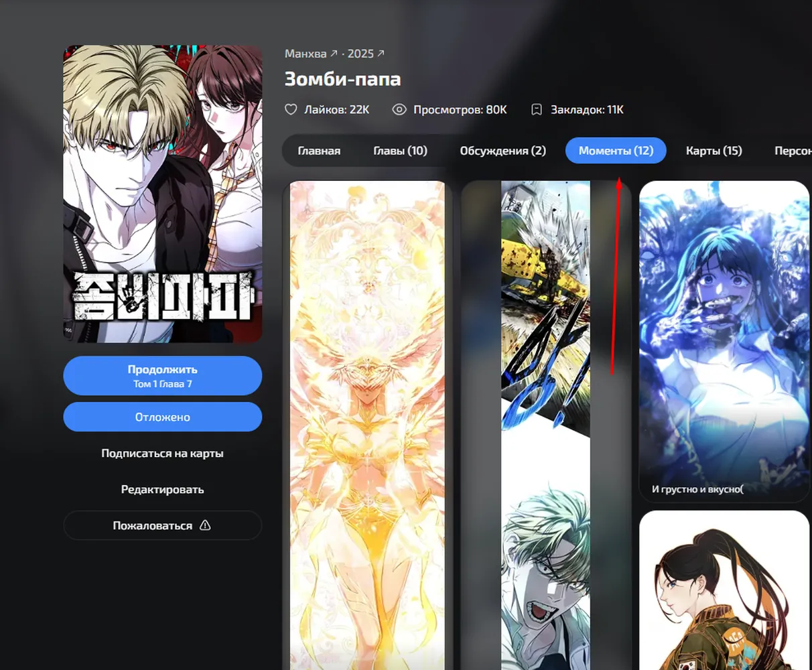Image resolution: width=812 pixels, height=670 pixels.
Task: Open the golden winged figure moment
Action: pos(367,425)
